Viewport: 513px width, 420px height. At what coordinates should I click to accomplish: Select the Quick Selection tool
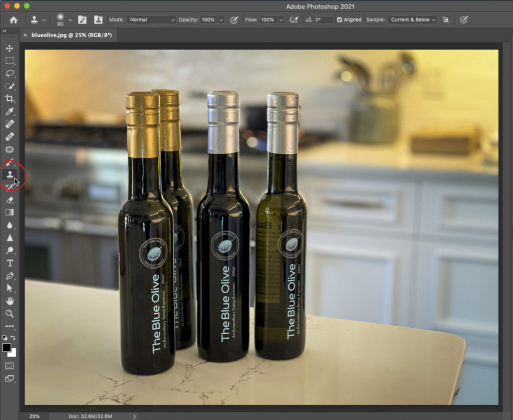[10, 86]
